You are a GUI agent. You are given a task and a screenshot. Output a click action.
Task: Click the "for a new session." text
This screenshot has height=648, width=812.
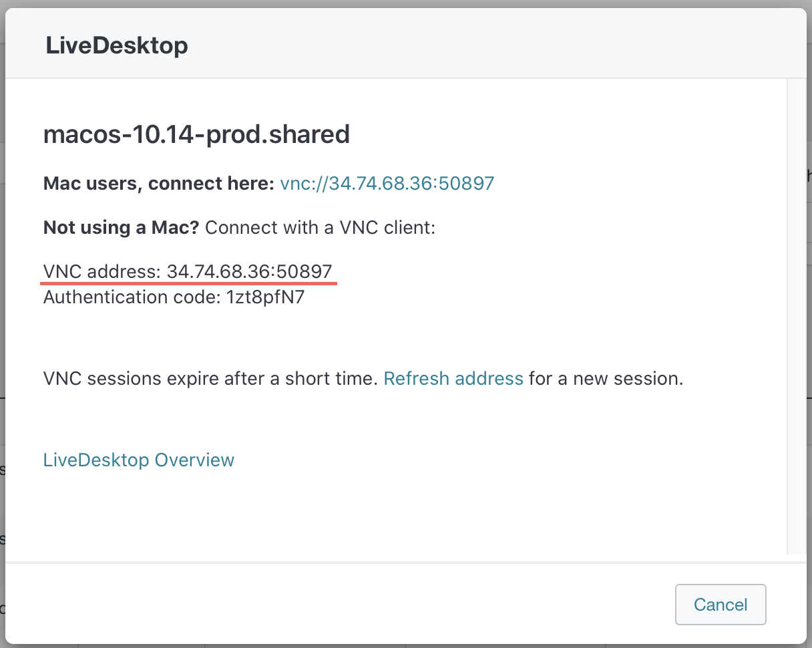(x=606, y=379)
